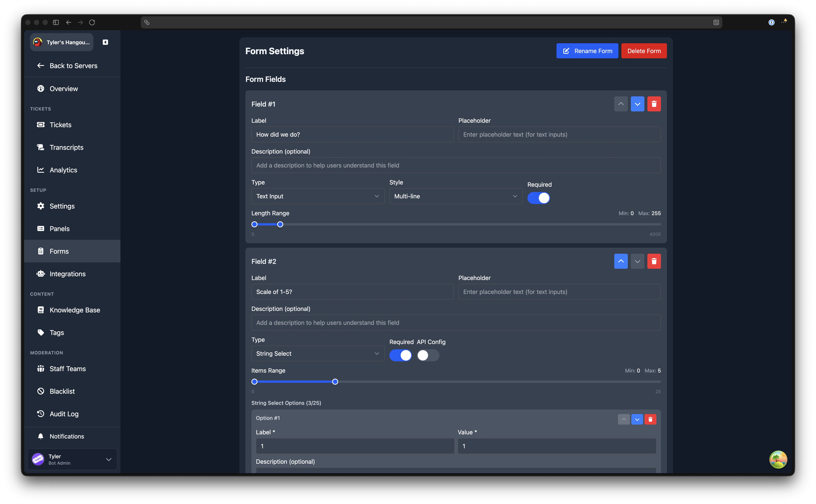816x504 pixels.
Task: Click the Rename Form button
Action: tap(587, 51)
